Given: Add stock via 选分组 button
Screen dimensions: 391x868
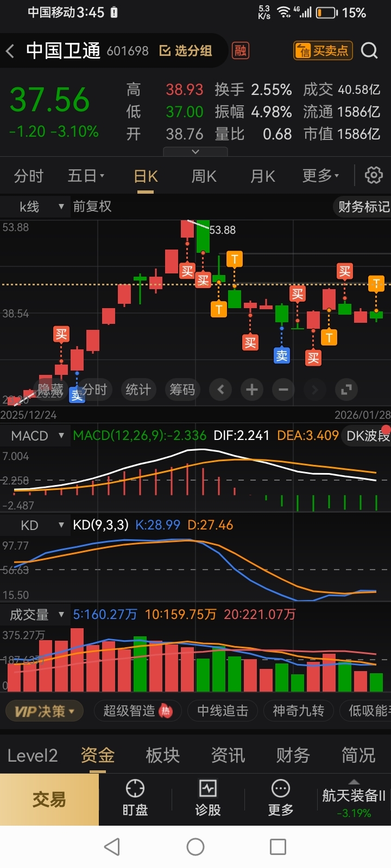Looking at the screenshot, I should click(x=186, y=50).
